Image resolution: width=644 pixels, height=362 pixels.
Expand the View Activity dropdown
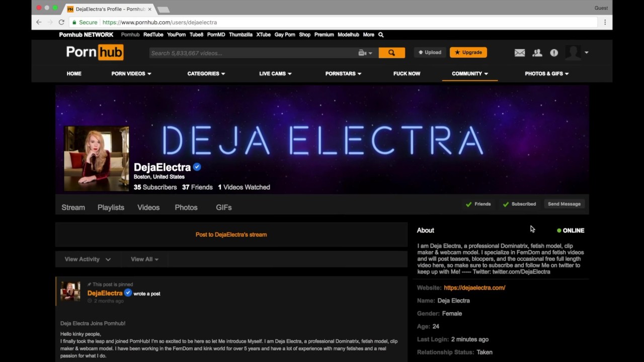click(x=88, y=259)
